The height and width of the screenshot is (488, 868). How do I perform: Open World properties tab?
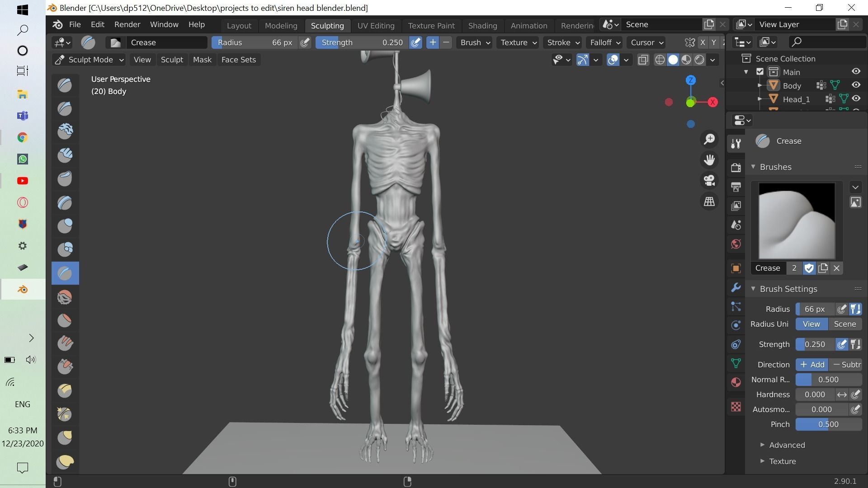[736, 244]
